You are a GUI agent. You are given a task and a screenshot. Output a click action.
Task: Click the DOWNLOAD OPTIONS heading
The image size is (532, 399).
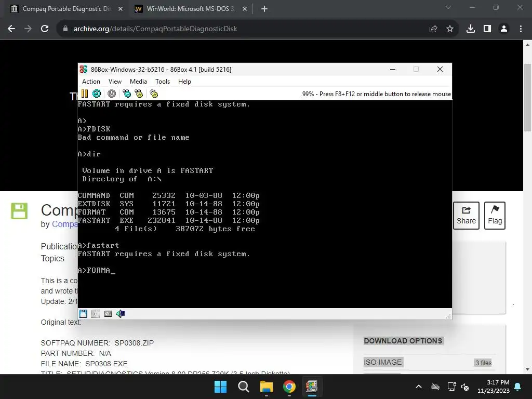[x=403, y=341]
